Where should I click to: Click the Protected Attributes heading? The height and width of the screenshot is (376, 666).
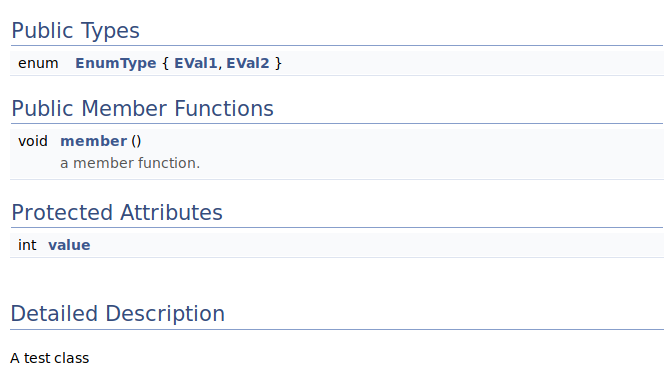(x=117, y=212)
